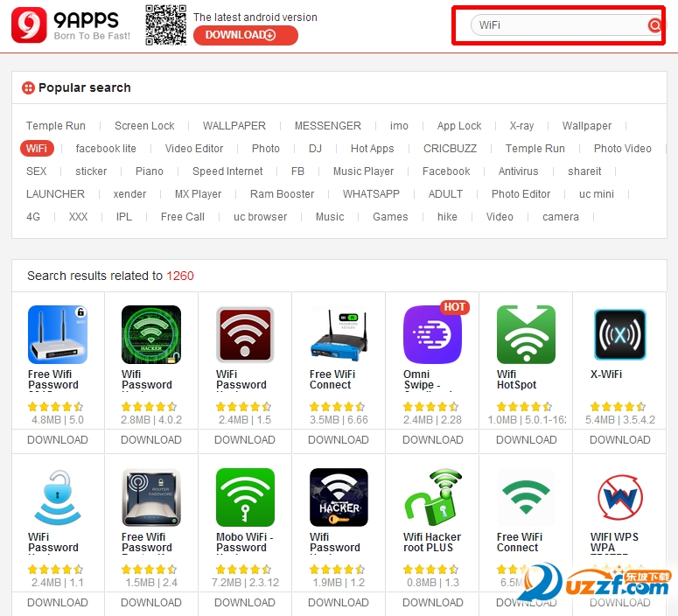This screenshot has height=616, width=678.
Task: Click the QR code image
Action: point(165,25)
